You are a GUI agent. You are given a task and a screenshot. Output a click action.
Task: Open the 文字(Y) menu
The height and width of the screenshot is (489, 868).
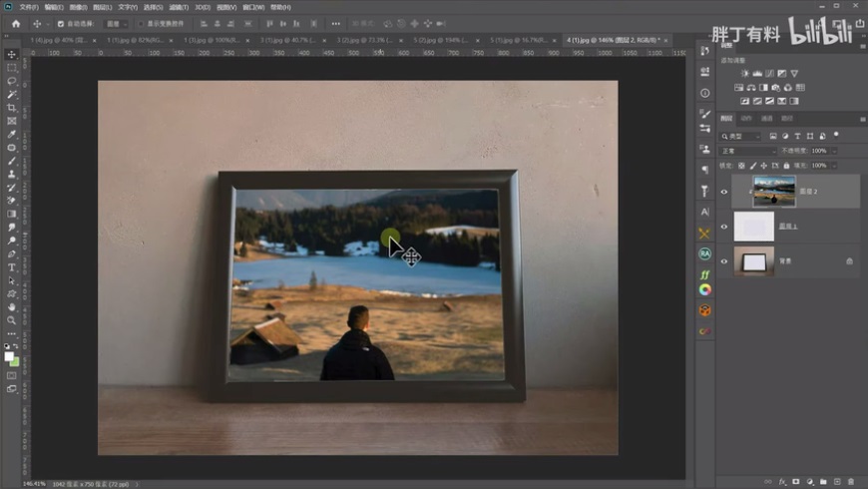(128, 7)
